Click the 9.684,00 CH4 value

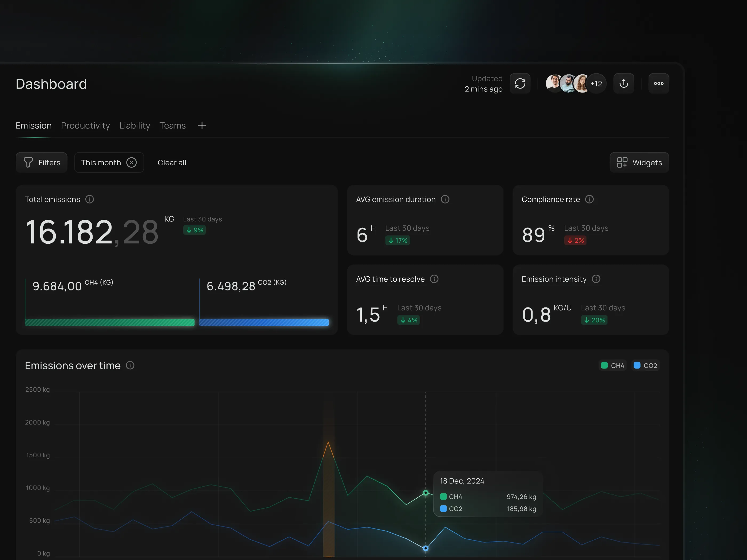click(x=57, y=286)
